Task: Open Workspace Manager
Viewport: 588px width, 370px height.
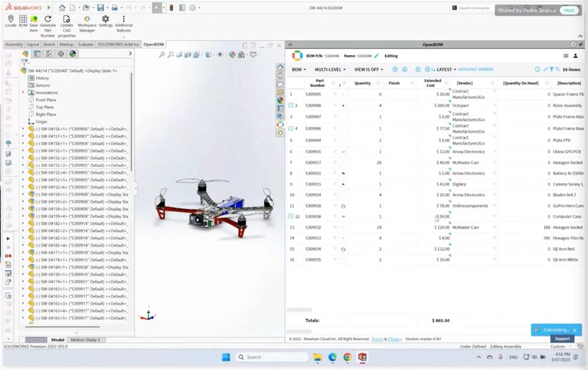Action: (87, 23)
